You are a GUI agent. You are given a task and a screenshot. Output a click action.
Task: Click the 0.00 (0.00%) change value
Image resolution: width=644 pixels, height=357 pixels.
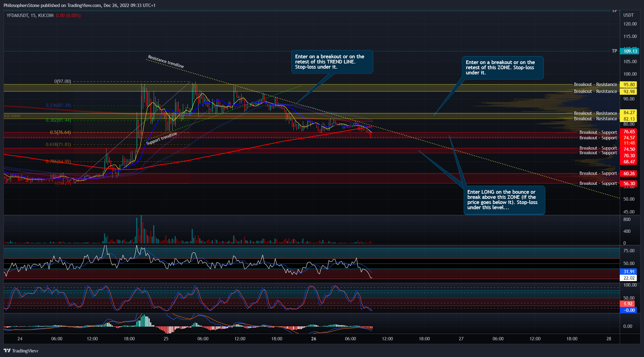(68, 15)
